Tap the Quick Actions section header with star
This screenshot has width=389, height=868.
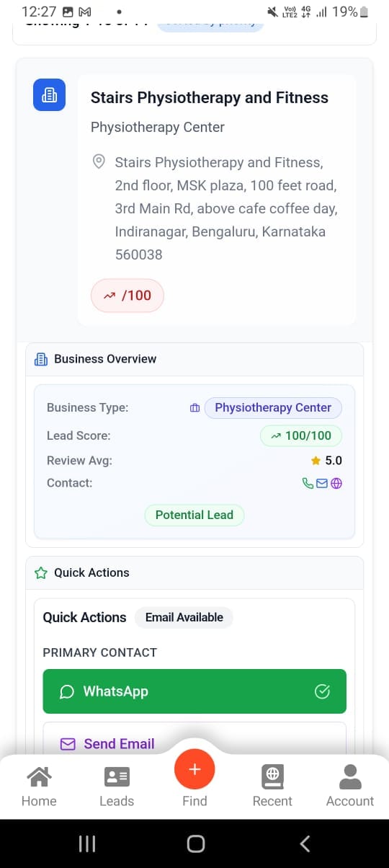[194, 572]
